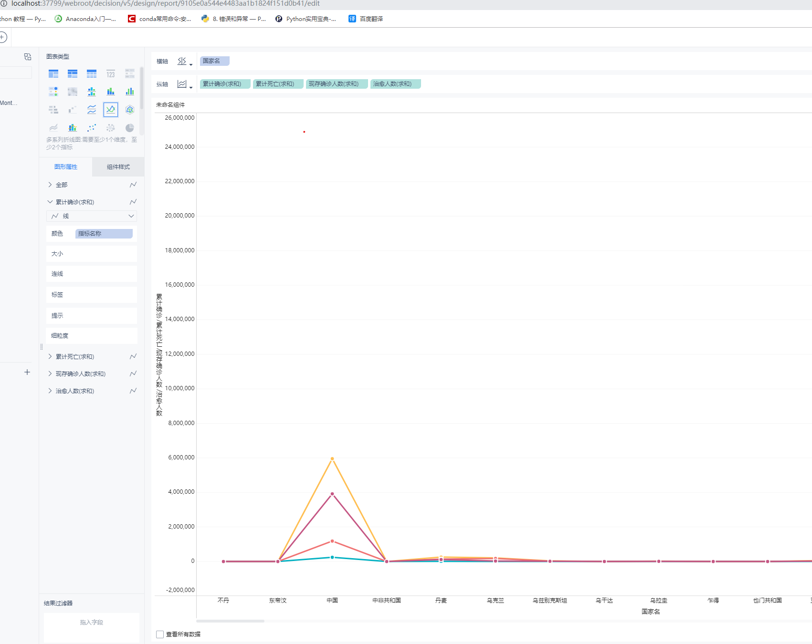The image size is (812, 644).
Task: Choose the scatter plot chart type
Action: [x=92, y=128]
